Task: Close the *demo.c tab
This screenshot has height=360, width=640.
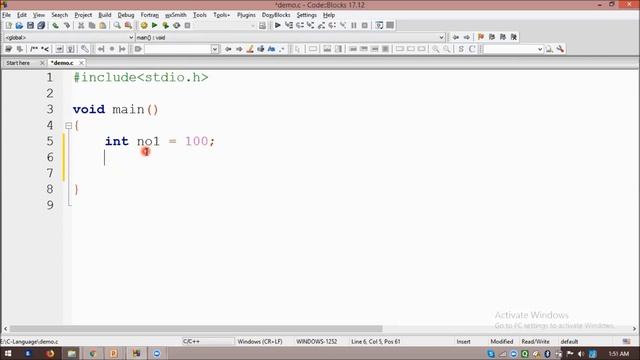Action: pyautogui.click(x=81, y=63)
